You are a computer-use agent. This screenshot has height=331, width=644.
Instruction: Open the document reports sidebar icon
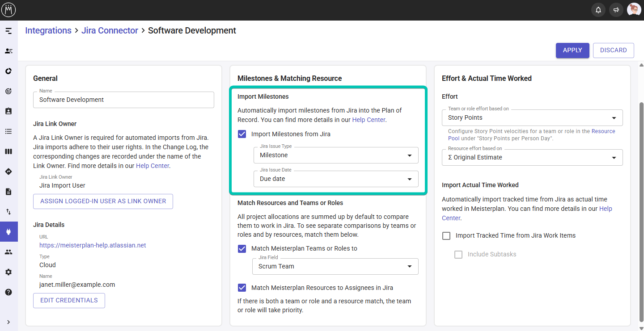click(8, 192)
